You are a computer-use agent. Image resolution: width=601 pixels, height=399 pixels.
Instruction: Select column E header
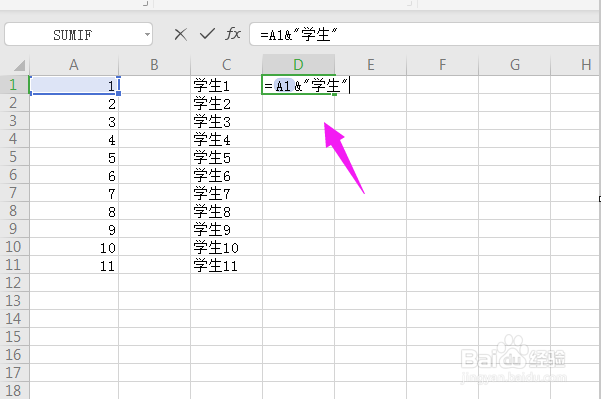371,65
